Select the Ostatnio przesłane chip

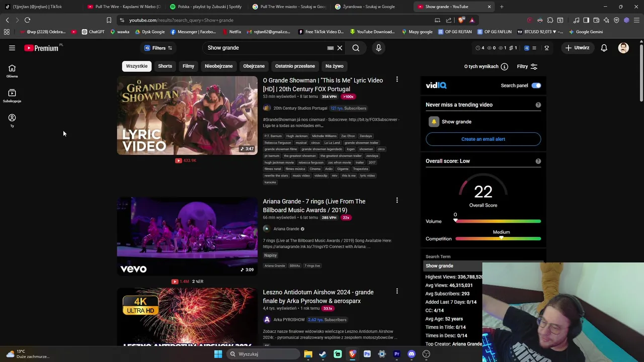click(x=295, y=66)
